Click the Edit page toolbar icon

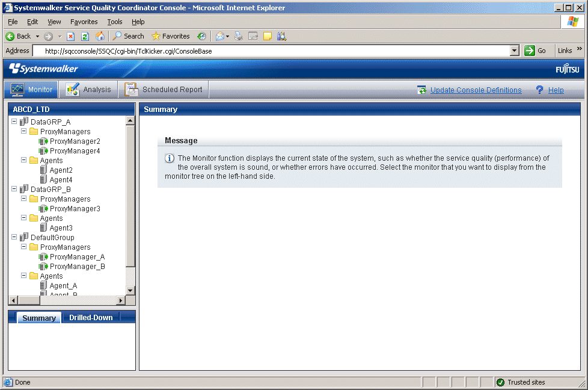[253, 36]
